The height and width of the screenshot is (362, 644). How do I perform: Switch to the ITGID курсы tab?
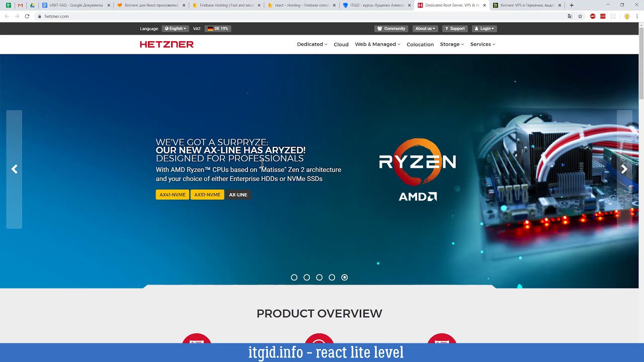pos(376,5)
